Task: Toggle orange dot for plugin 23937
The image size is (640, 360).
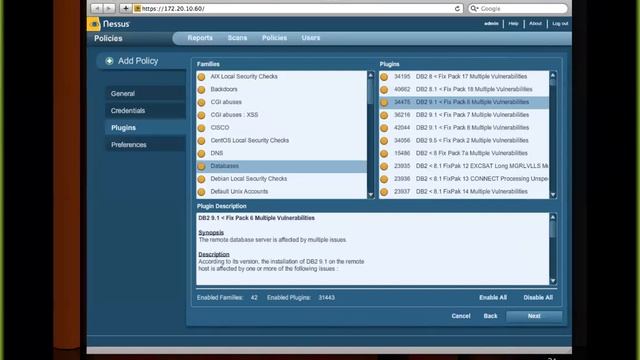Action: tap(384, 192)
